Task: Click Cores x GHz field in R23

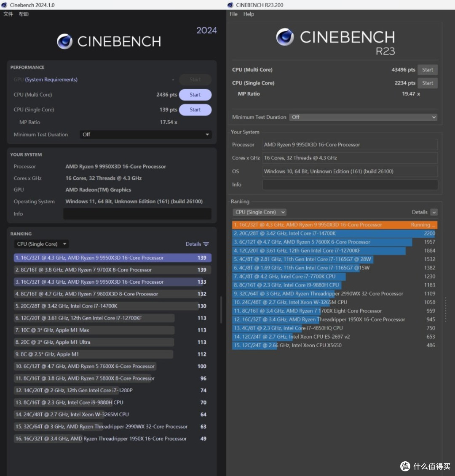Action: click(x=350, y=158)
